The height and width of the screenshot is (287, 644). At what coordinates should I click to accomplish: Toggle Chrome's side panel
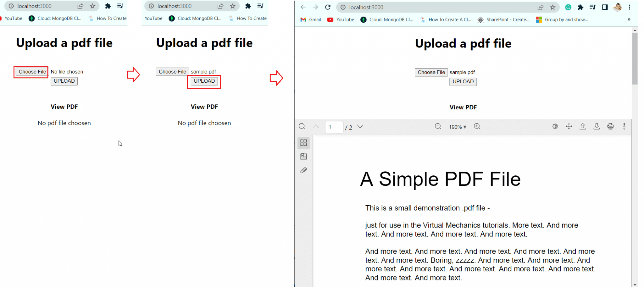605,7
